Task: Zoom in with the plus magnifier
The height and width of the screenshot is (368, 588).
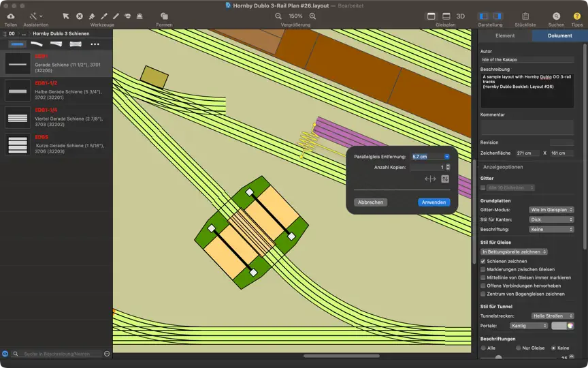Action: 313,16
